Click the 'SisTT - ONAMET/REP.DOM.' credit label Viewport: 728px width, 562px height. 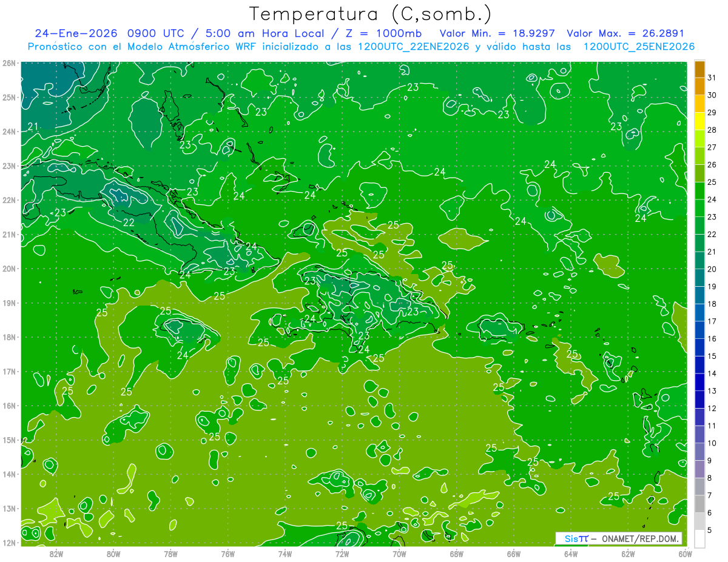point(618,538)
